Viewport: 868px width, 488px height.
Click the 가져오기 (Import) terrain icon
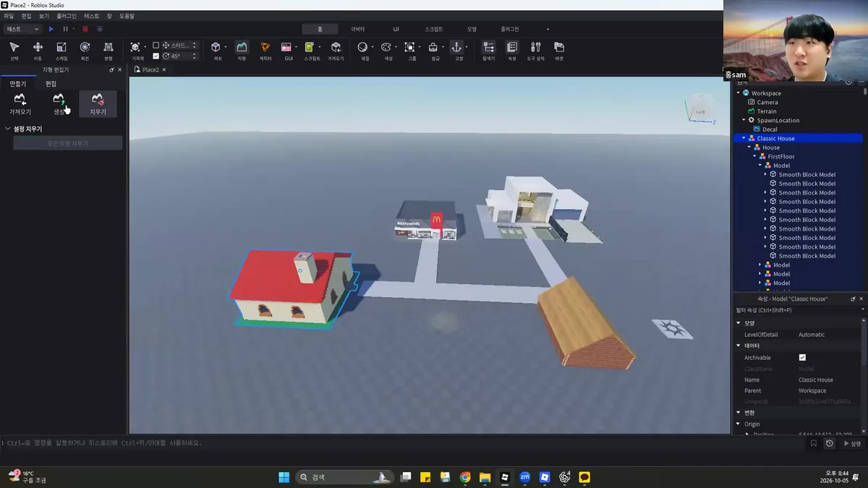20,104
